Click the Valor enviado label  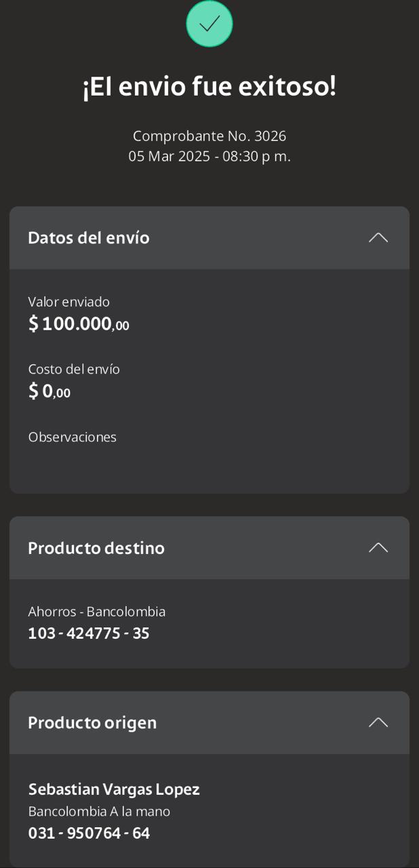tap(69, 302)
